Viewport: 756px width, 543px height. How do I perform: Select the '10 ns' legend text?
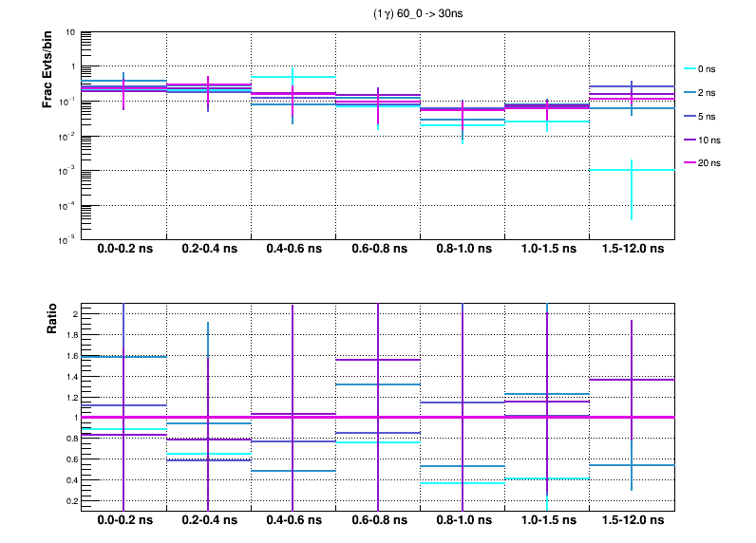[710, 140]
